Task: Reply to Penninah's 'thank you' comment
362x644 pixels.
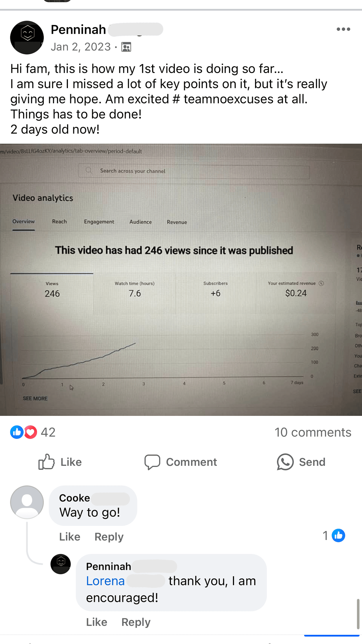Action: click(136, 622)
